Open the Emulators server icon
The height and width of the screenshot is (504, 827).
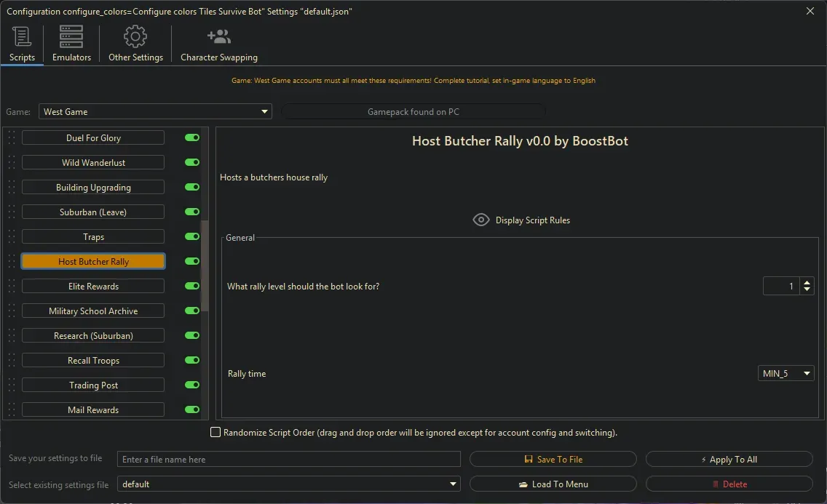click(71, 36)
